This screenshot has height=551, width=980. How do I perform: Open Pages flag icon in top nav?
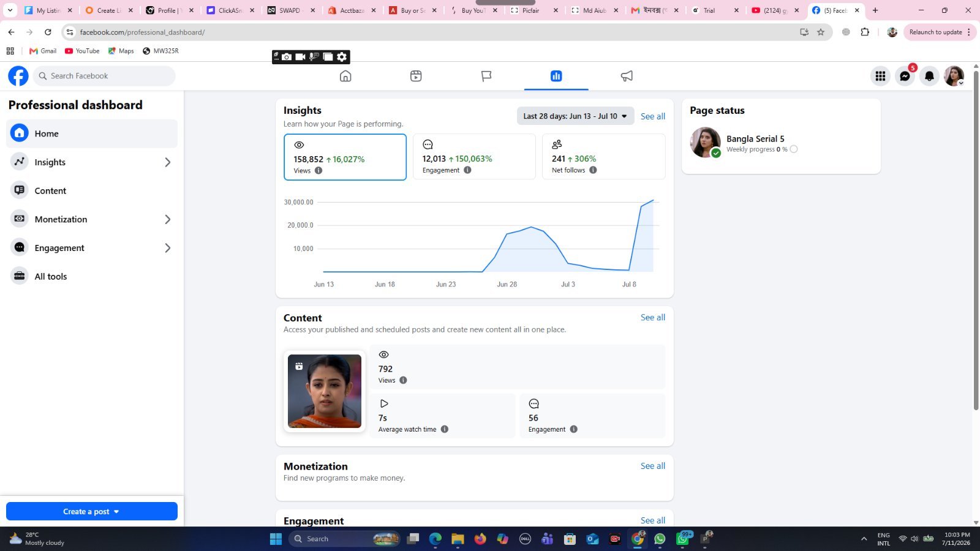click(x=486, y=76)
